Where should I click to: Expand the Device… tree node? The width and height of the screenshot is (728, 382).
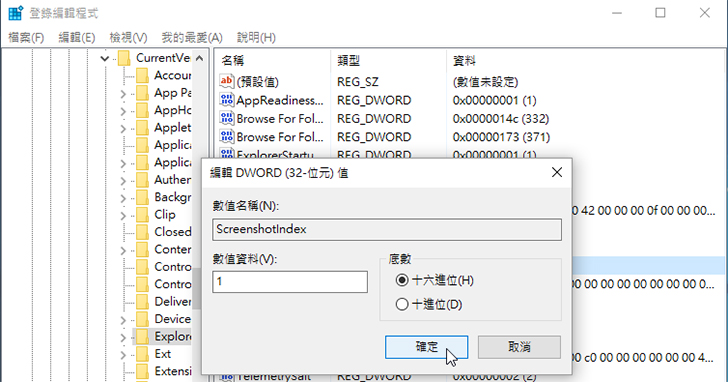point(123,320)
